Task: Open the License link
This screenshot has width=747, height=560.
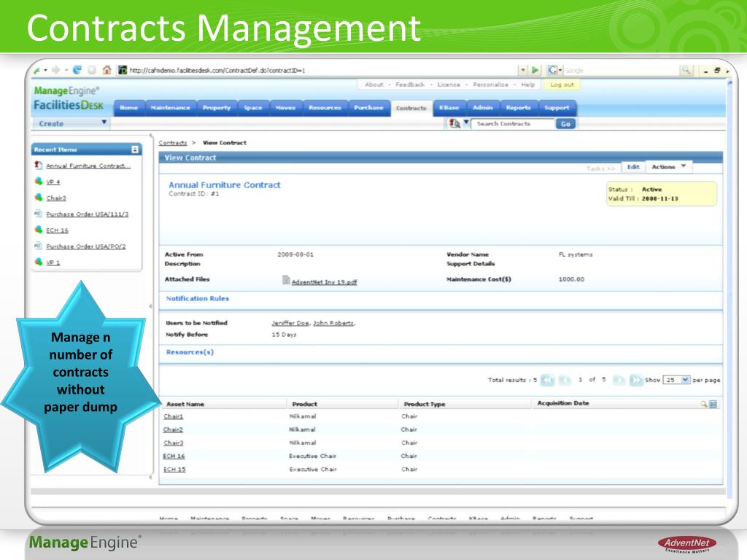Action: 449,85
